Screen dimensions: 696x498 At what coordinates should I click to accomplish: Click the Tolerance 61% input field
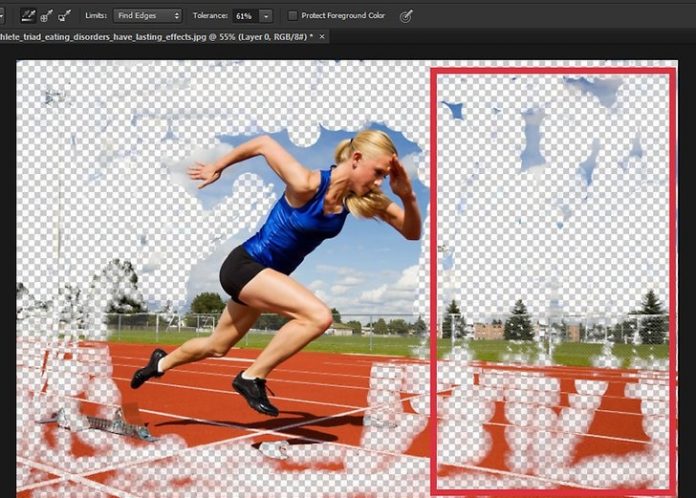244,16
